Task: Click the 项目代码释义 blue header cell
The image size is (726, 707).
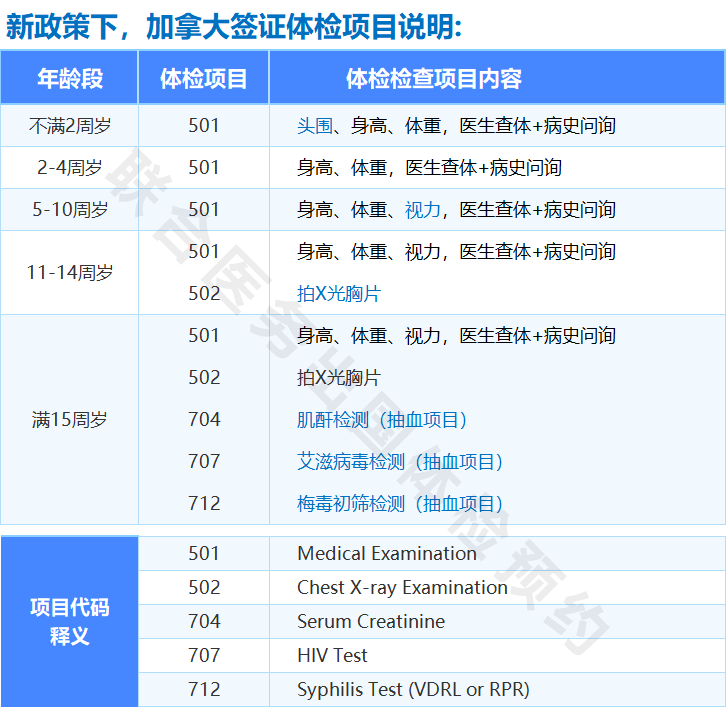Action: click(x=70, y=621)
